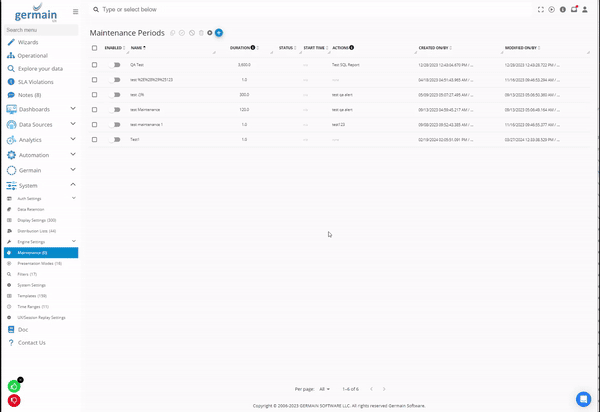
Task: Click the green thumbs-up feedback icon
Action: pyautogui.click(x=14, y=386)
